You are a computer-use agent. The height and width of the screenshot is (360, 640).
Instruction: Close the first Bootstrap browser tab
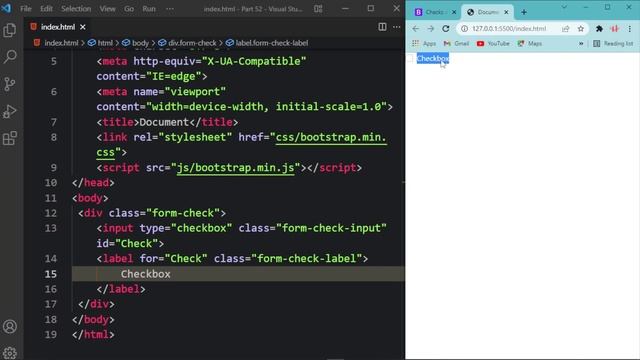click(x=454, y=12)
